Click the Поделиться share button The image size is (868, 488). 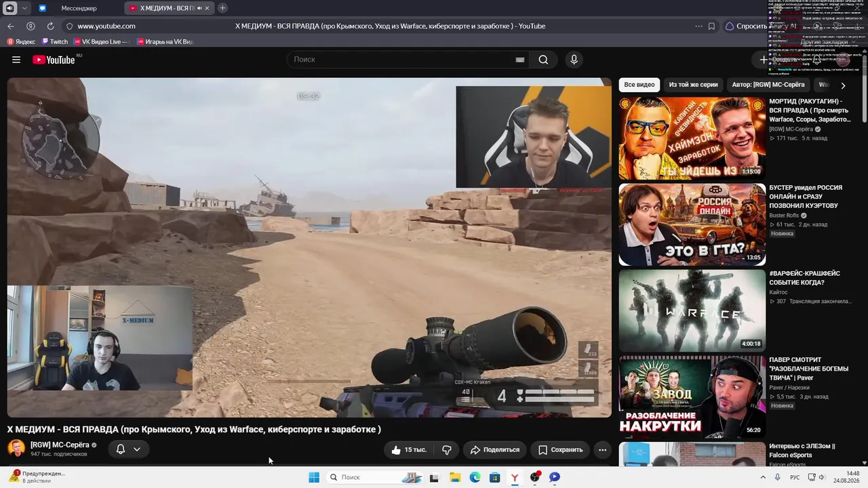pos(495,449)
